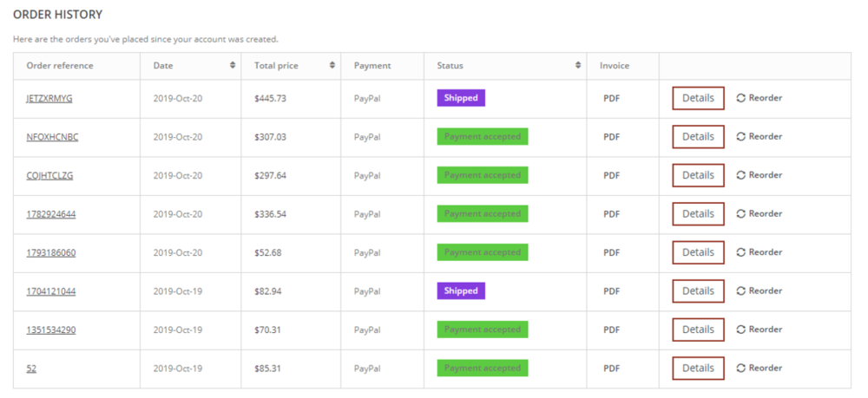868x398 pixels.
Task: Open Details for order 1793186060
Action: click(698, 252)
